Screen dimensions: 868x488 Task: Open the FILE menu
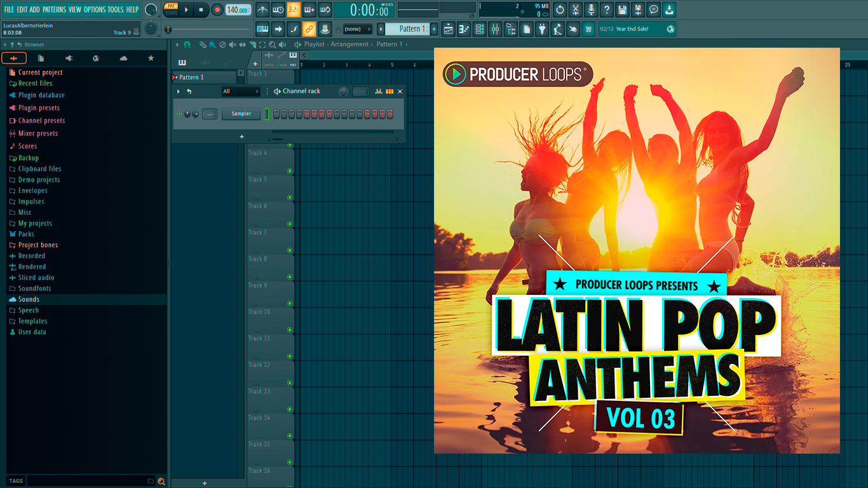coord(9,10)
